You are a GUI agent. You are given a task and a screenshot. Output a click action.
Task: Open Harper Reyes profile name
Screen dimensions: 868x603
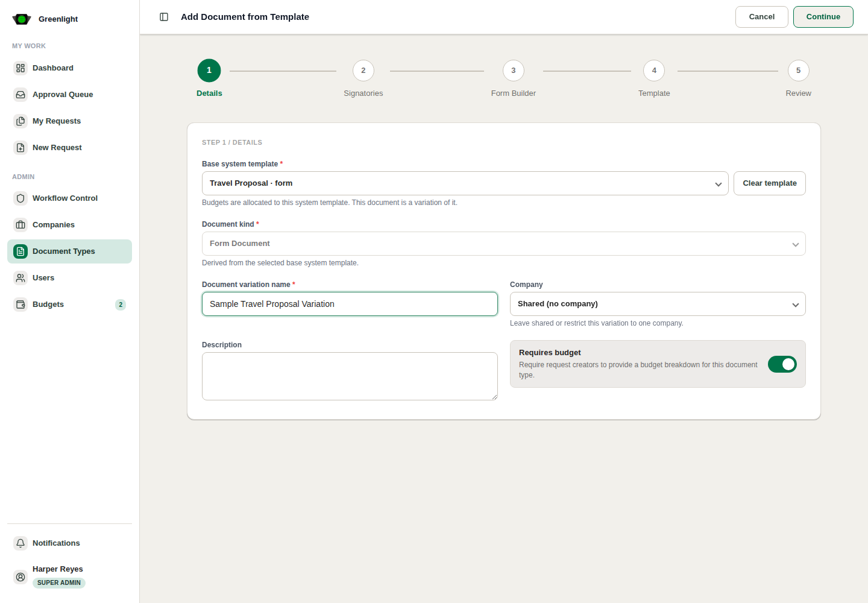[58, 569]
